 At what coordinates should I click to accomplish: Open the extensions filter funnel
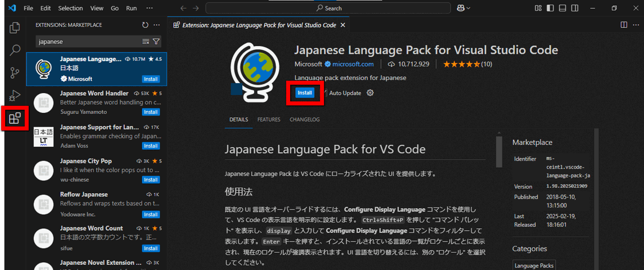point(156,41)
